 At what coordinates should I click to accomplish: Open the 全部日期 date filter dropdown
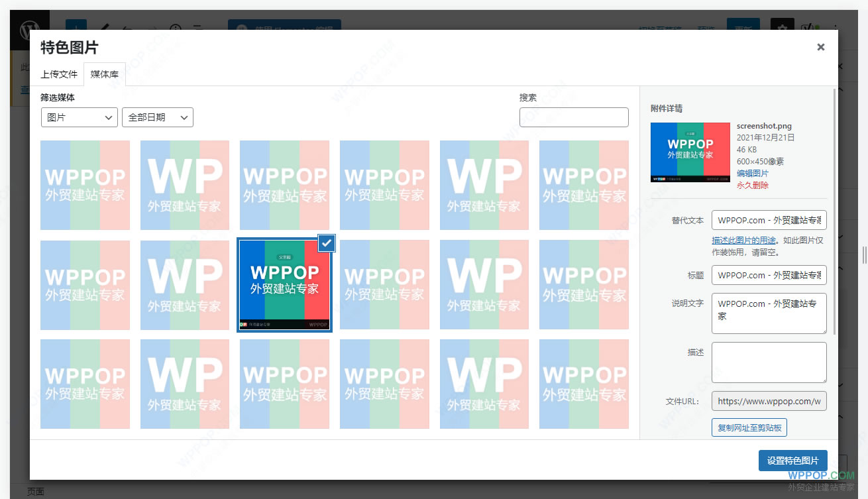click(x=158, y=117)
